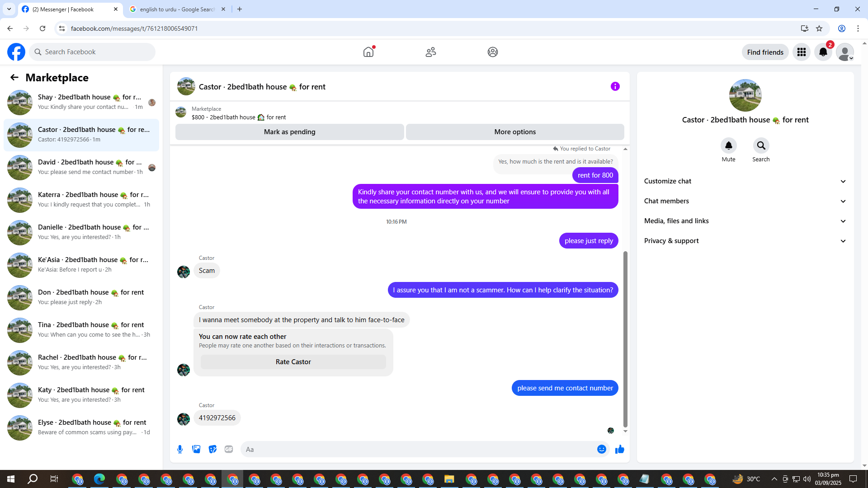Mute this conversation with the bell icon
The image size is (868, 488).
pos(729,145)
